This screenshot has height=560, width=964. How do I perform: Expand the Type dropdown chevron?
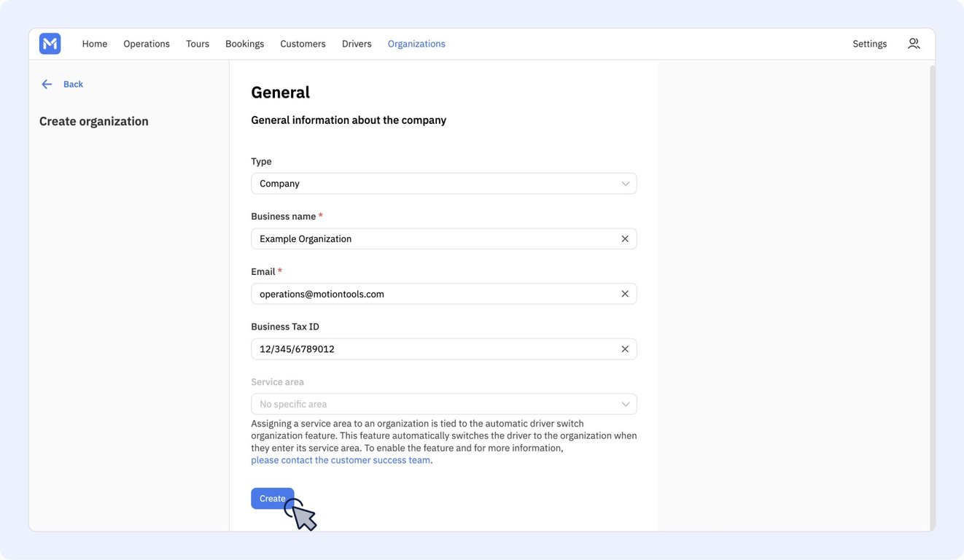click(x=626, y=184)
